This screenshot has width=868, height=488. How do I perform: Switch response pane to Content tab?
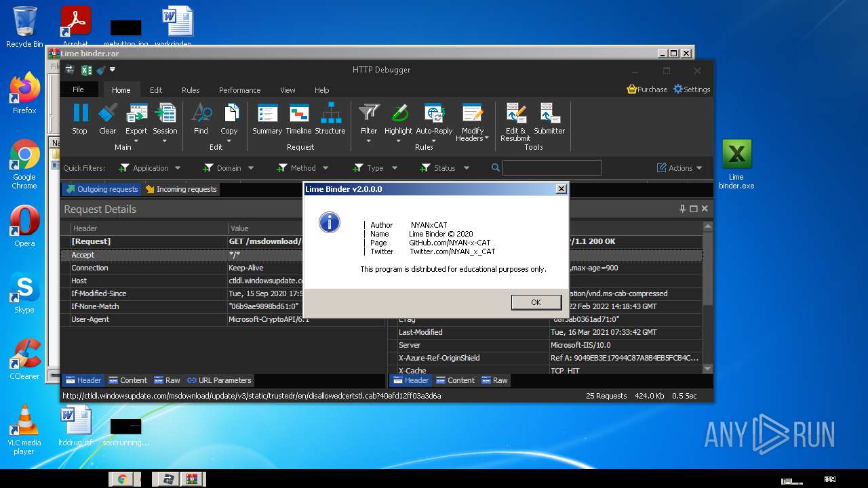click(x=455, y=380)
